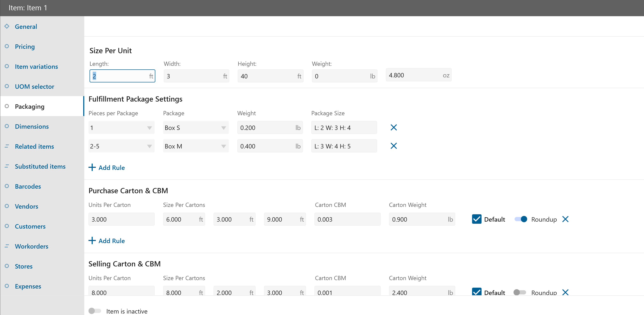Go to the Pricing section
The height and width of the screenshot is (315, 644).
tap(25, 46)
